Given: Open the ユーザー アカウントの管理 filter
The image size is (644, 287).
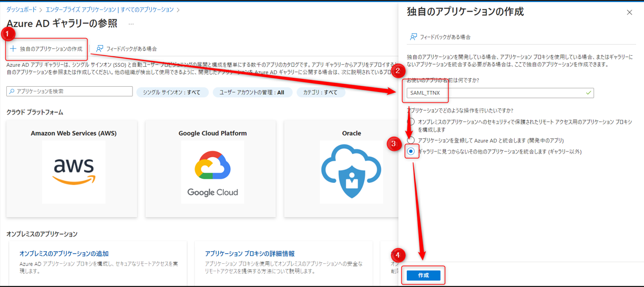Looking at the screenshot, I should [x=252, y=93].
